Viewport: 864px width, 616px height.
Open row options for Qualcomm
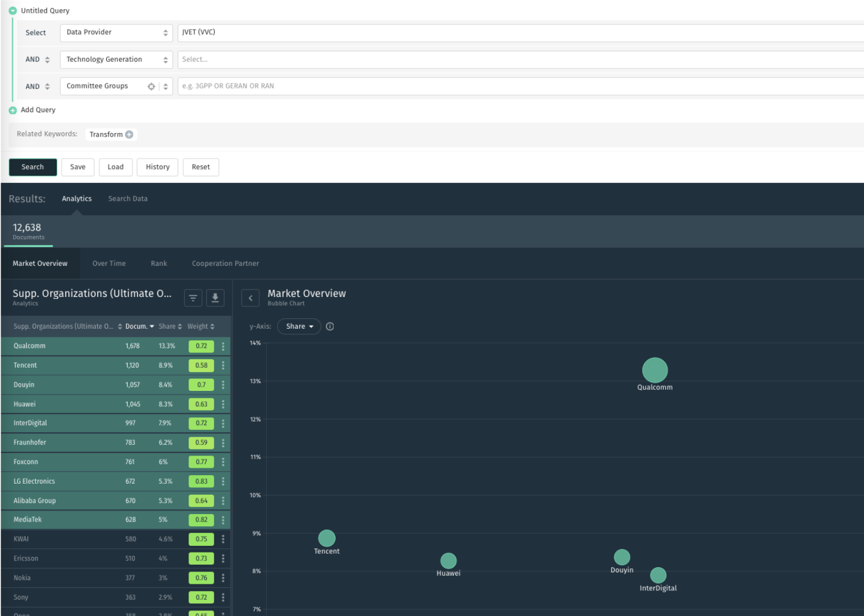223,346
